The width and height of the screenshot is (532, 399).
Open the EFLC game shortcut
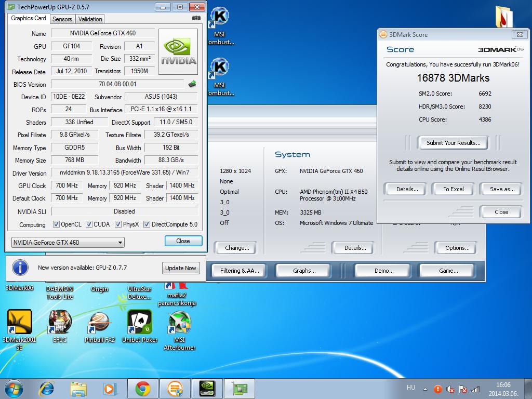pyautogui.click(x=60, y=323)
